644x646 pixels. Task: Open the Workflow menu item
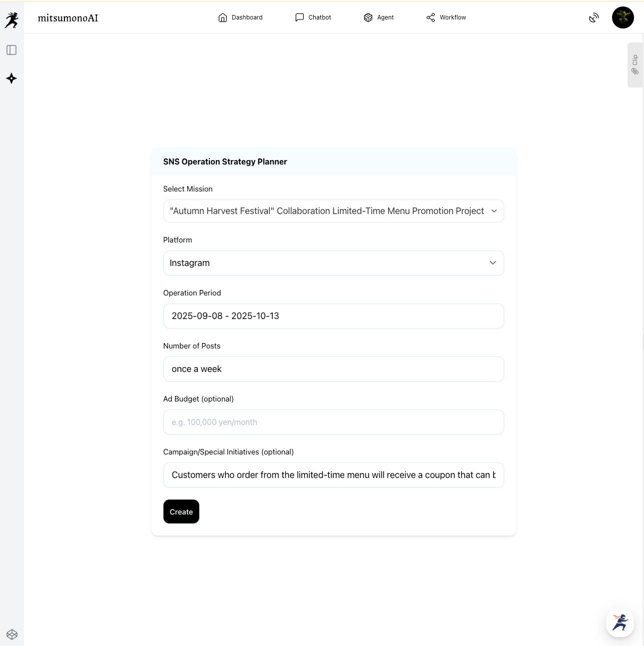[446, 17]
